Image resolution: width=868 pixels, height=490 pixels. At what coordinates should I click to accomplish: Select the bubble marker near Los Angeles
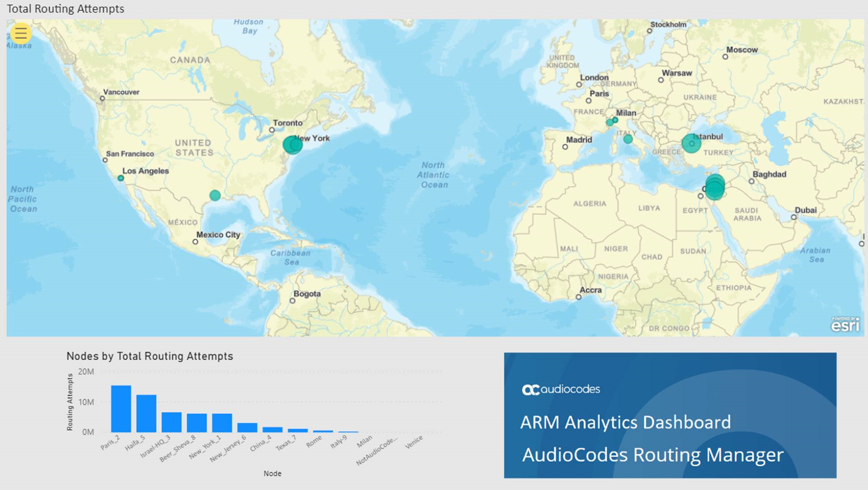(120, 178)
